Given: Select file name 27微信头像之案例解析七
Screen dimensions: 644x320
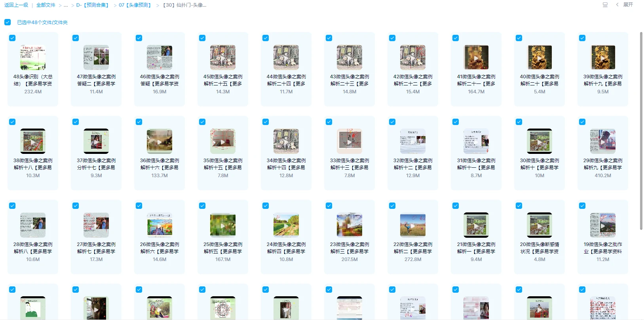Looking at the screenshot, I should point(96,248).
